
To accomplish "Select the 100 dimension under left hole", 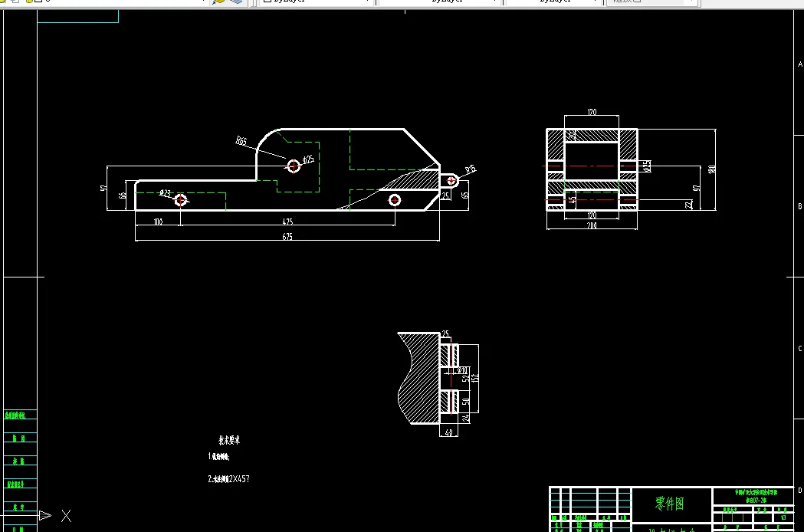I will pyautogui.click(x=158, y=222).
